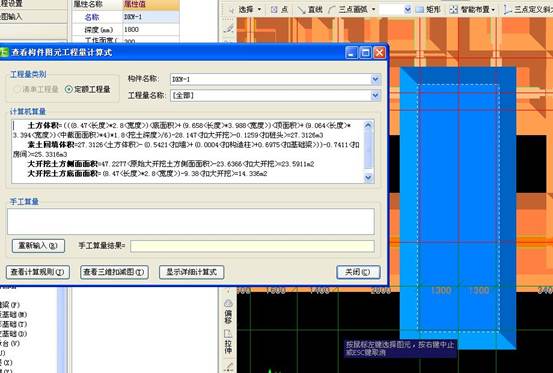Screen dimensions: 553x373
Task: Select the 清单工程量 radio button
Action: [36, 89]
